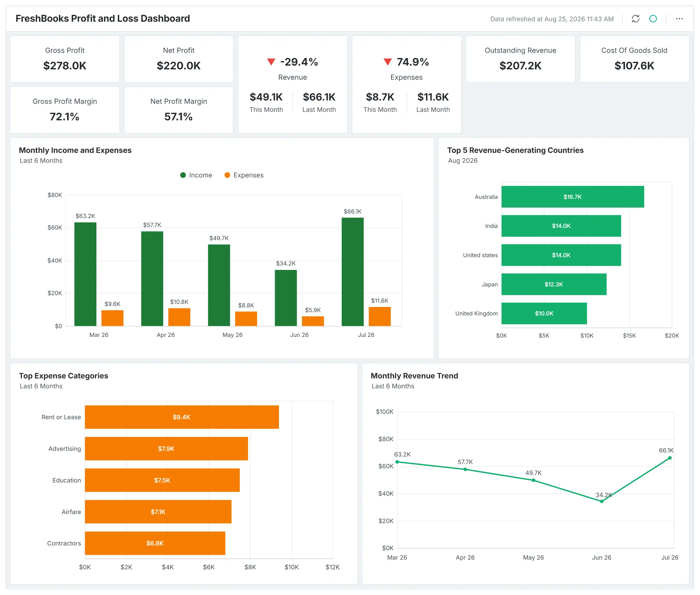Select the Jul 26 expenses bar $11.6K
This screenshot has height=595, width=700.
380,316
